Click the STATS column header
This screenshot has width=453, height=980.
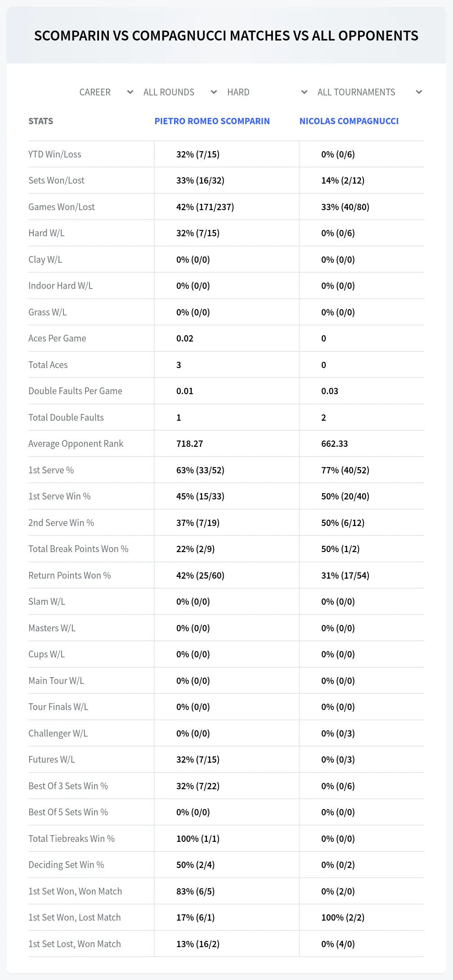click(40, 121)
